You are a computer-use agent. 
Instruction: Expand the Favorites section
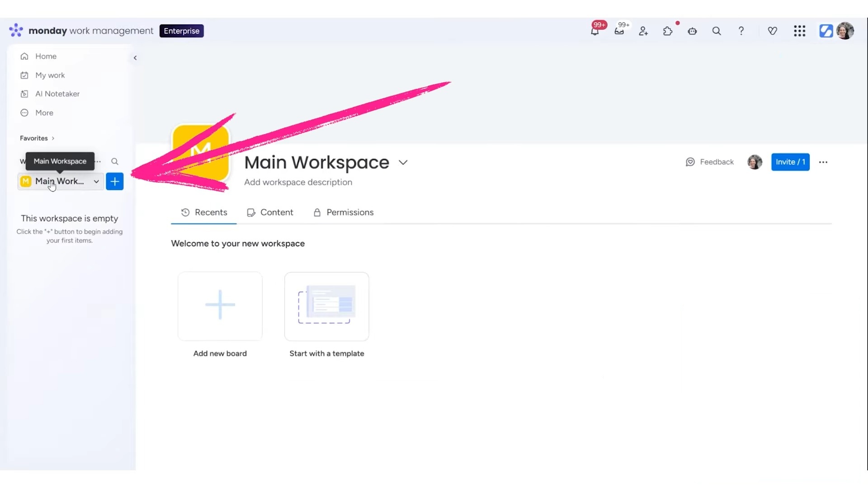pyautogui.click(x=37, y=138)
